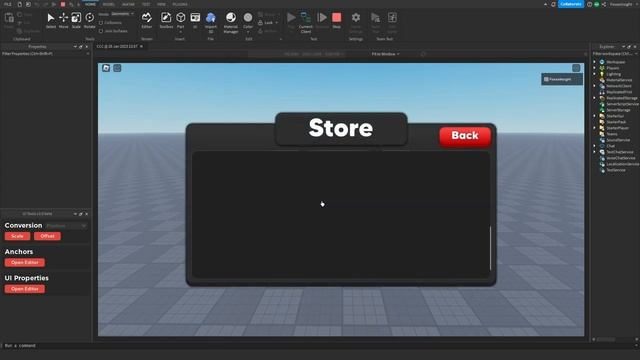Open the VIEW ribbon tab
The height and width of the screenshot is (360, 640).
coord(162,4)
